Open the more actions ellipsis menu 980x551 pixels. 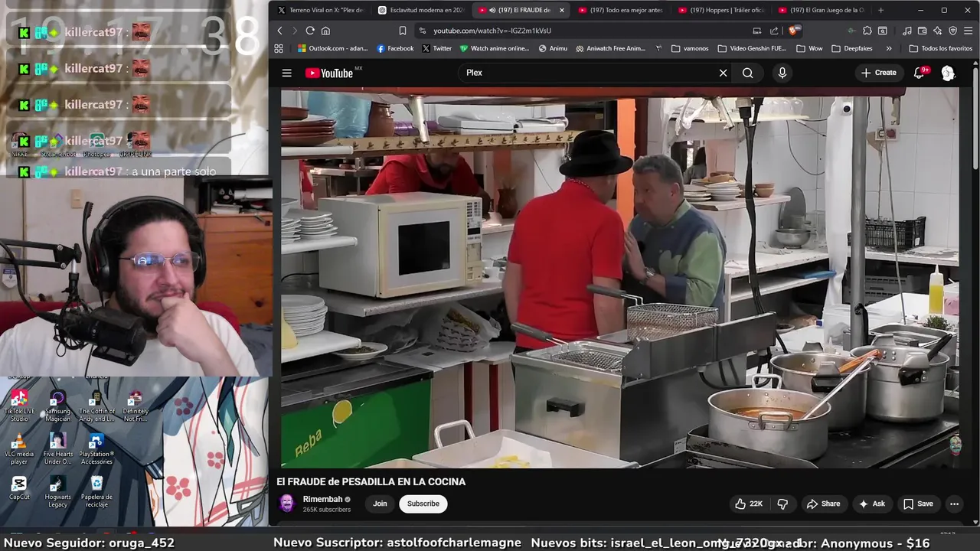point(954,504)
